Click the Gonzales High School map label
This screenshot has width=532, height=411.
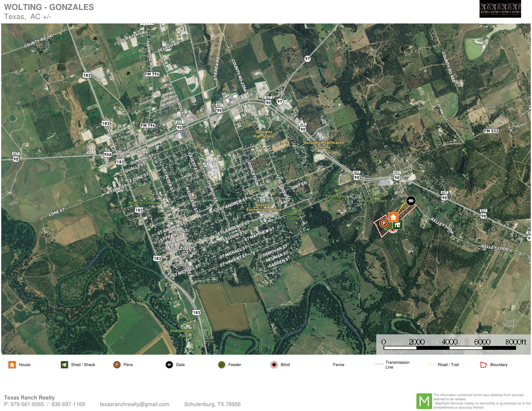(x=264, y=134)
